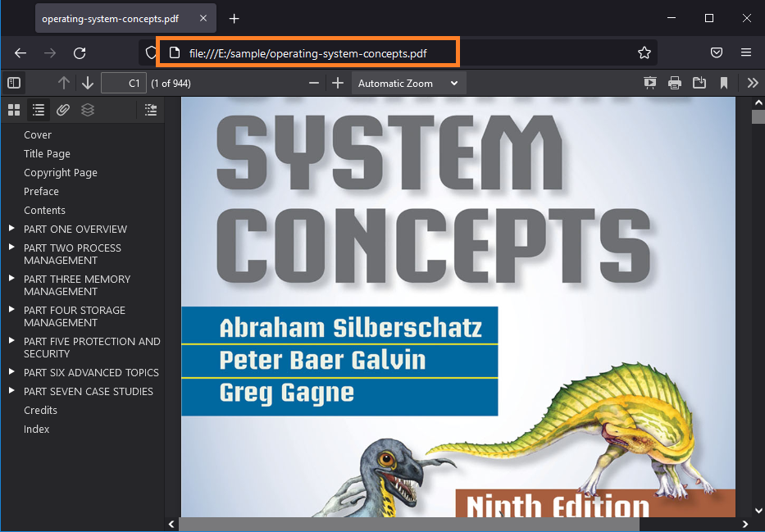Viewport: 765px width, 532px height.
Task: Jump to Copyright Page
Action: click(61, 173)
